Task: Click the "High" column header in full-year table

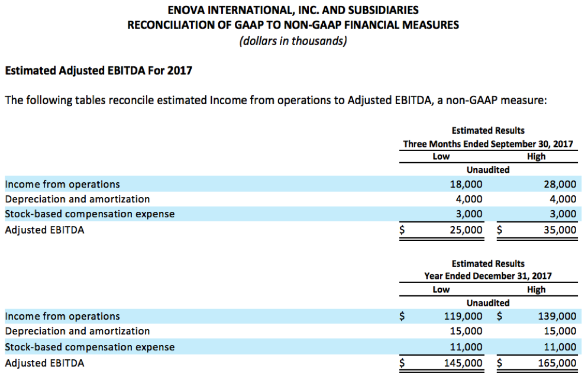Action: click(537, 289)
